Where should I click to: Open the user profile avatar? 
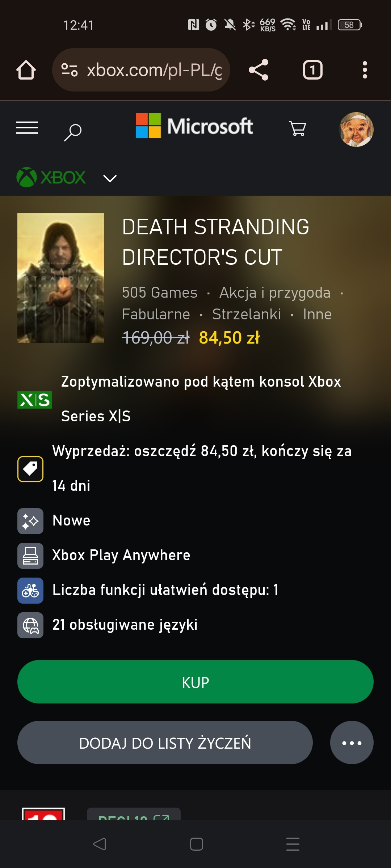click(x=356, y=129)
